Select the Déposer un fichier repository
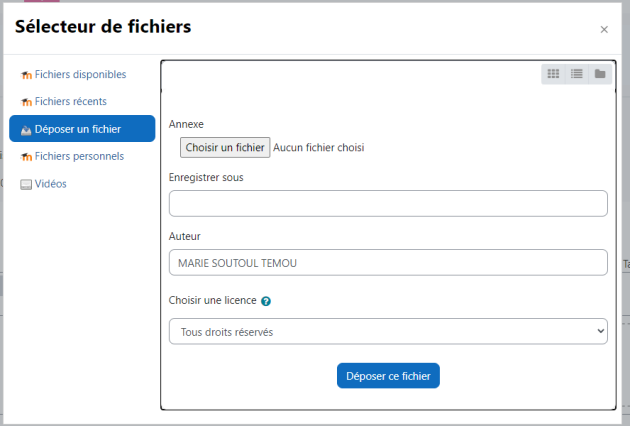This screenshot has height=426, width=630. point(82,129)
